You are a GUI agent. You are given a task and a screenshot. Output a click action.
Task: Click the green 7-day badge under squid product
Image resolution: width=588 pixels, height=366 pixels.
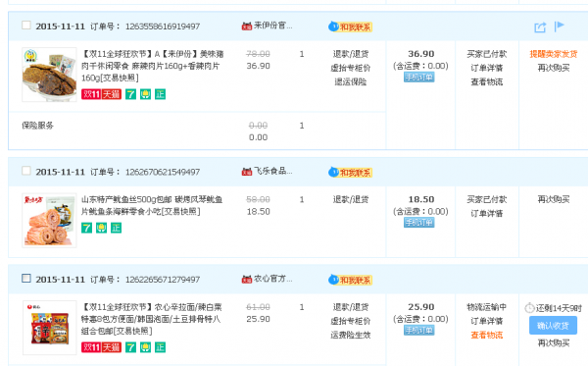click(x=86, y=228)
